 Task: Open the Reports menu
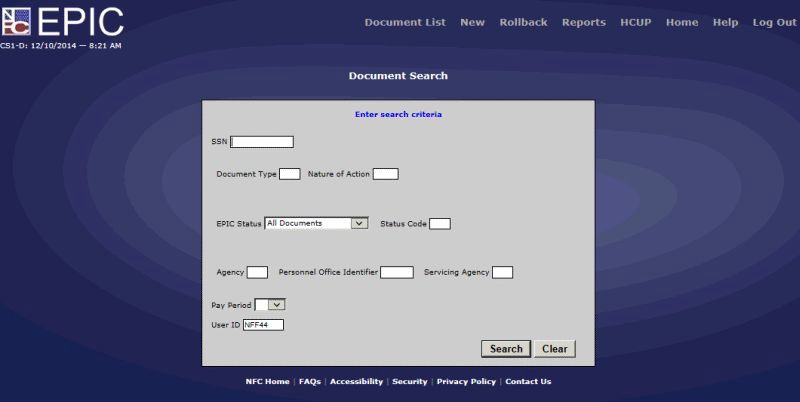[x=584, y=22]
